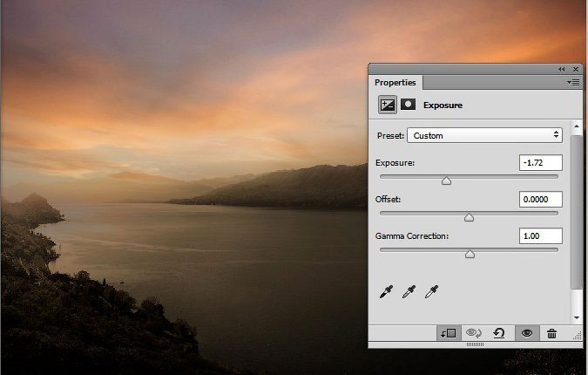Click the Gamma Correction field 1.00
This screenshot has width=588, height=375.
[x=541, y=236]
